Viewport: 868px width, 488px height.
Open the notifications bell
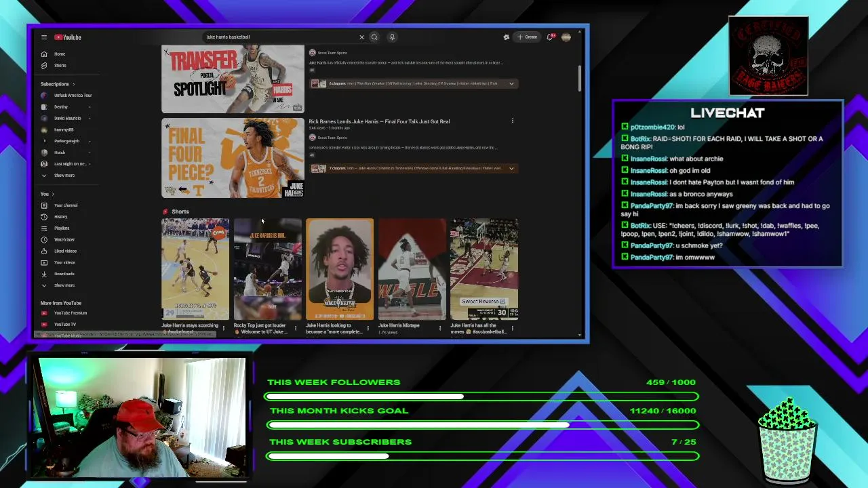[551, 37]
